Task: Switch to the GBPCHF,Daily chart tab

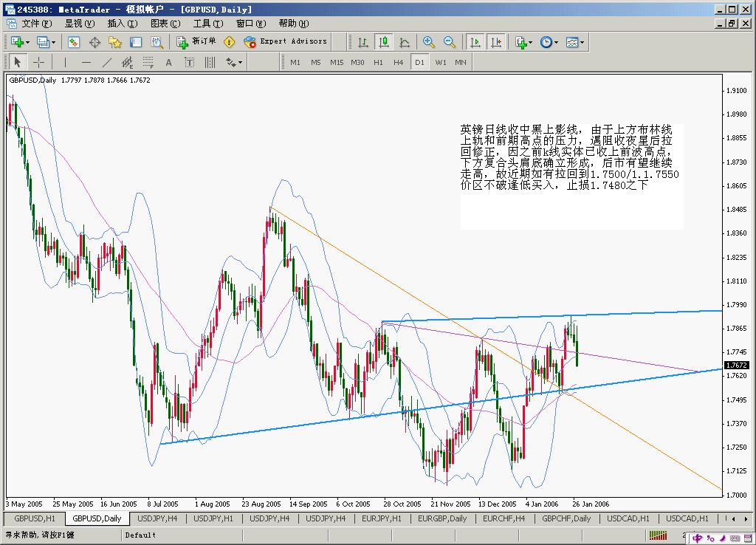Action: (x=566, y=519)
